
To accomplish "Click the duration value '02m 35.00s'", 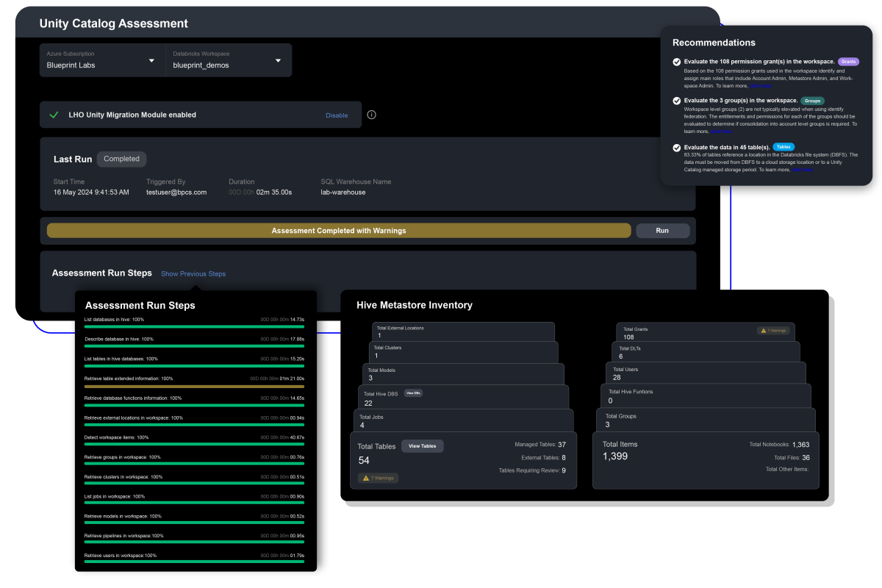I will tap(274, 193).
